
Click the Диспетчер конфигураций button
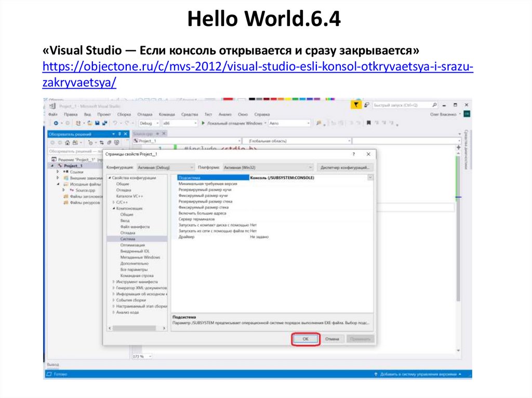click(345, 168)
